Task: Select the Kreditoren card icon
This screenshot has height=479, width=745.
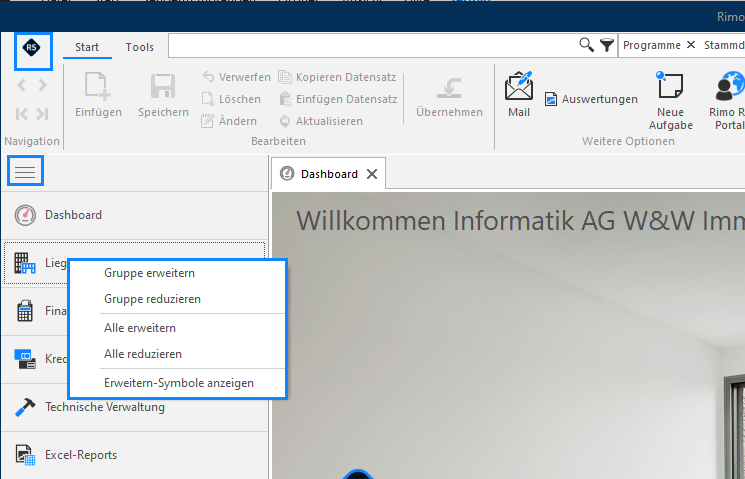Action: tap(25, 359)
